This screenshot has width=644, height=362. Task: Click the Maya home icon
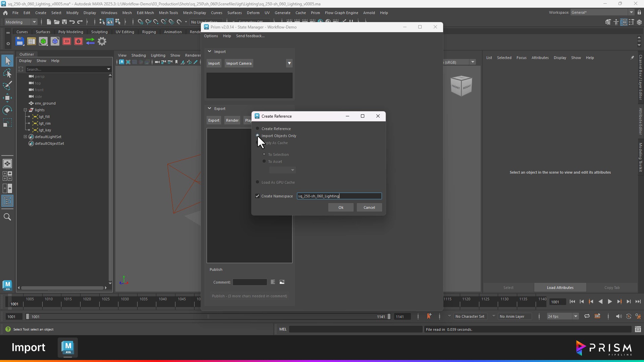click(x=5, y=13)
